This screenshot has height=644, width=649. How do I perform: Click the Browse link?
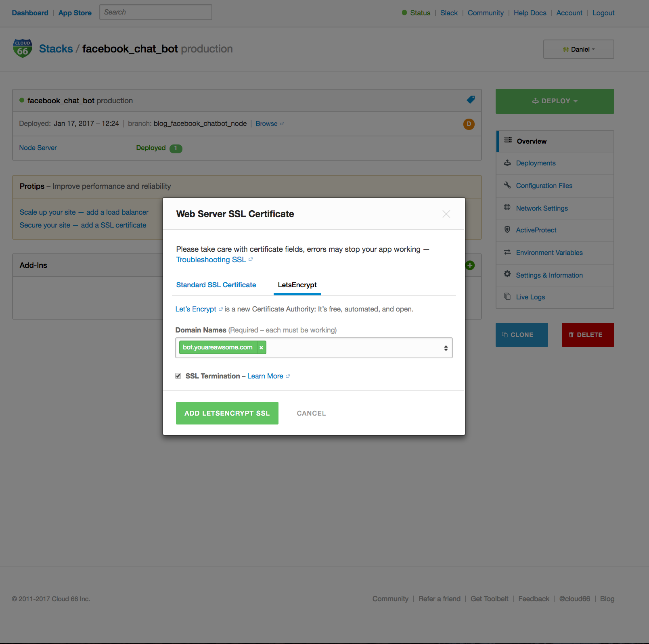[x=270, y=123]
